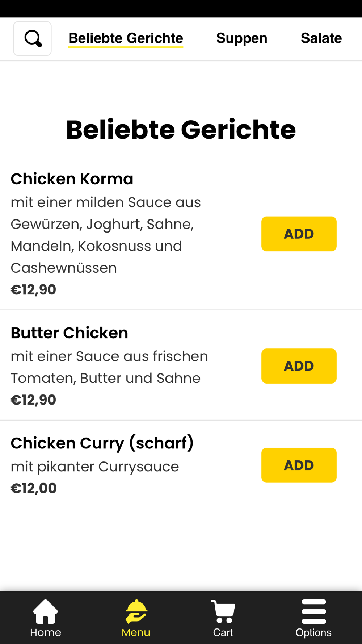Switch to the Salate tab
This screenshot has width=362, height=644.
pyautogui.click(x=321, y=38)
